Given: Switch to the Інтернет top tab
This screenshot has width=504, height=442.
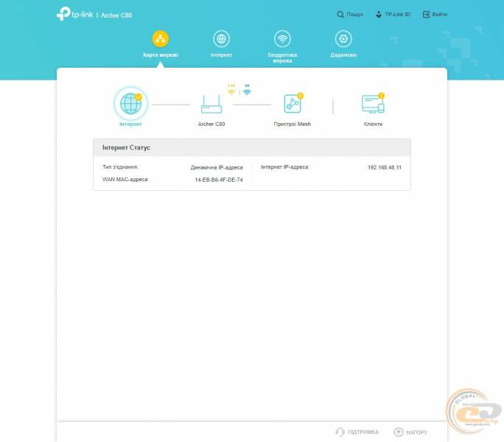Looking at the screenshot, I should pos(221,44).
